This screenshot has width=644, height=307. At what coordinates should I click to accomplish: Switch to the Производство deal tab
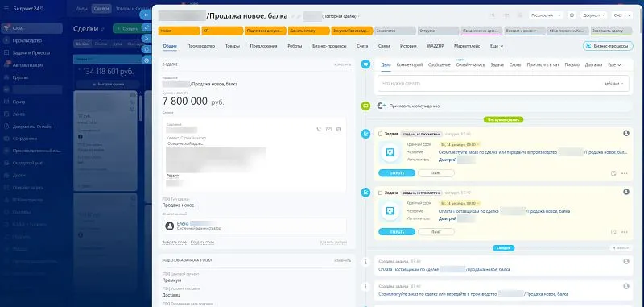tap(200, 47)
